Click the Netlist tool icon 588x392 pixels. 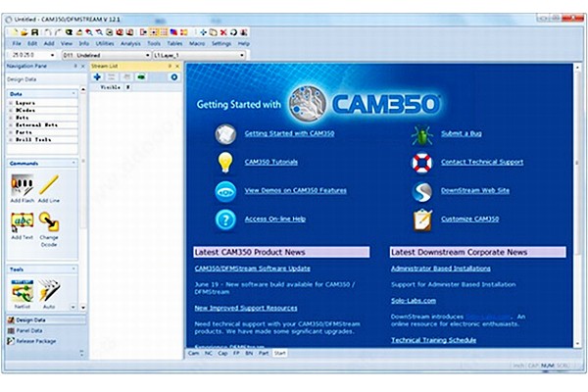[x=23, y=291]
